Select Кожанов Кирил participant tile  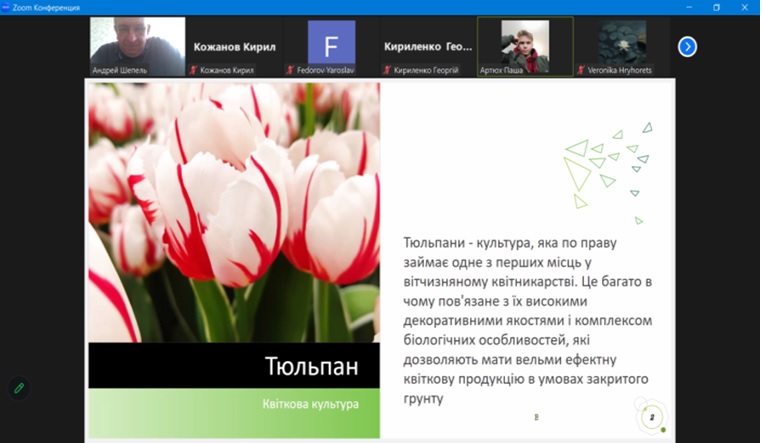235,46
